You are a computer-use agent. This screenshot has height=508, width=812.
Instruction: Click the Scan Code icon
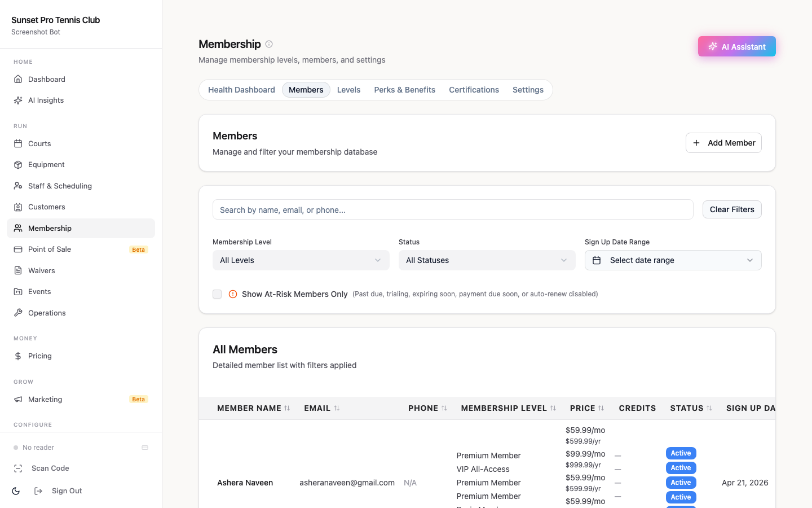pos(18,468)
